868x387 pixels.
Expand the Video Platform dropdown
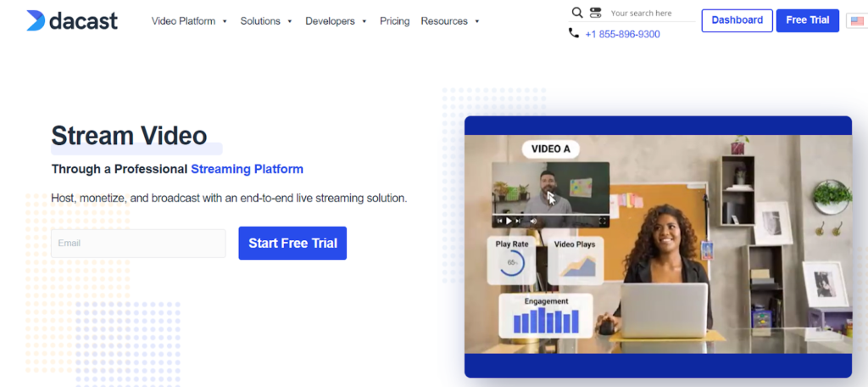189,21
